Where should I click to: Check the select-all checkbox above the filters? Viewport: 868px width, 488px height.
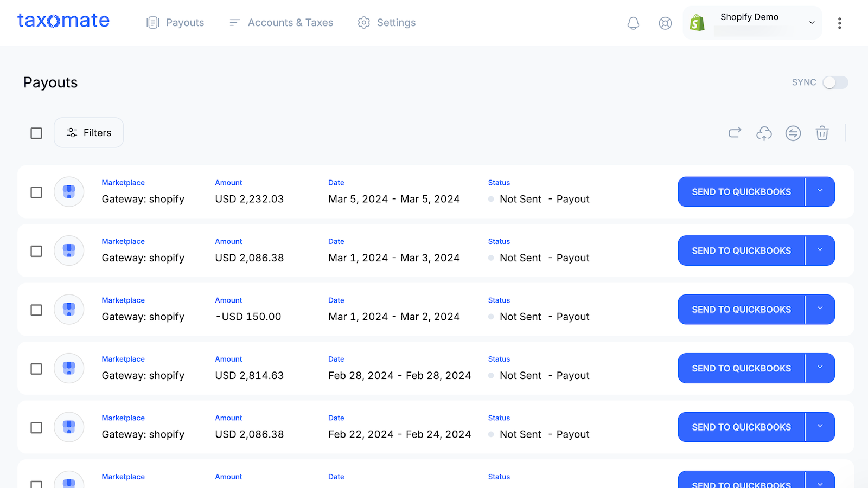click(x=36, y=133)
